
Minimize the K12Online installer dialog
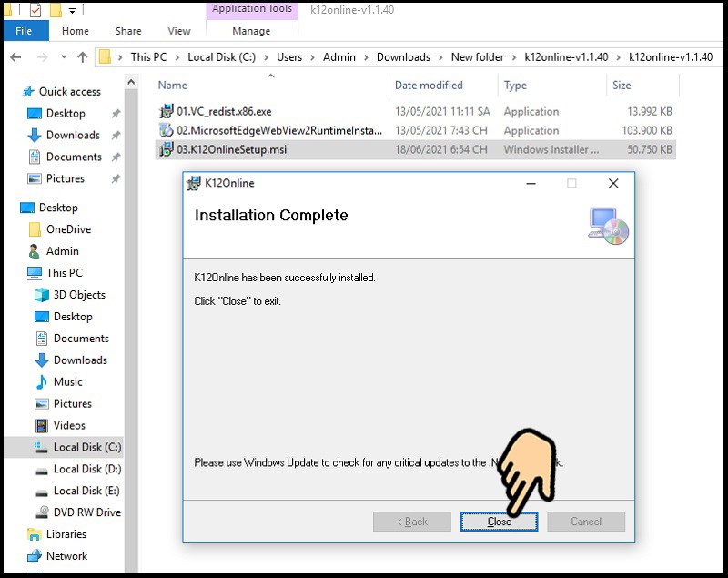(x=531, y=183)
